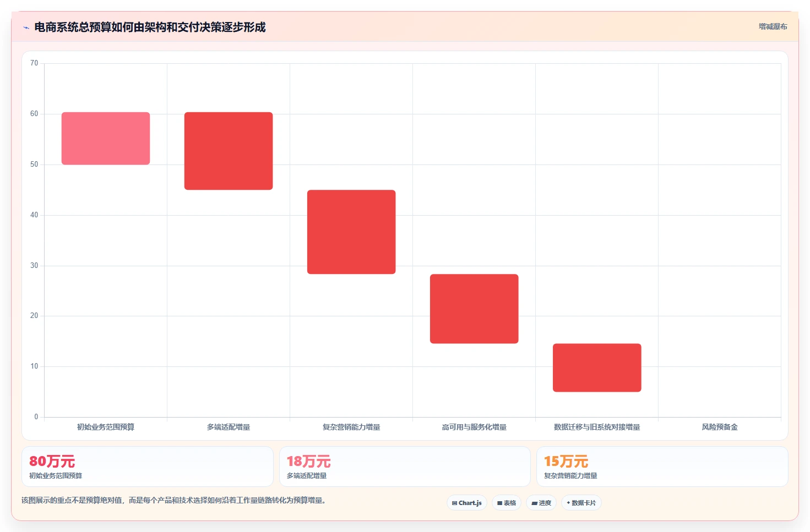810x532 pixels.
Task: Click the chart title 电商系统总预算如何由架构和交付决策逐步形成
Action: tap(150, 27)
